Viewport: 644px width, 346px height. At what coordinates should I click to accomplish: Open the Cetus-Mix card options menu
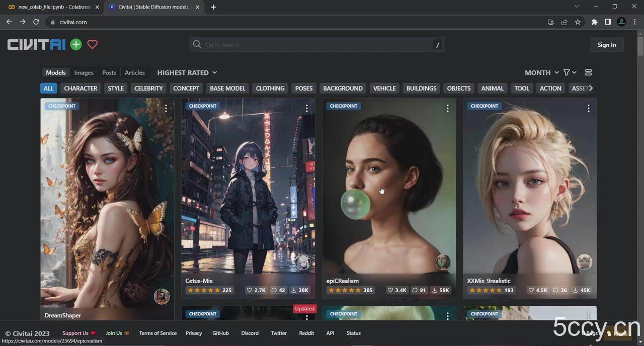(x=306, y=108)
